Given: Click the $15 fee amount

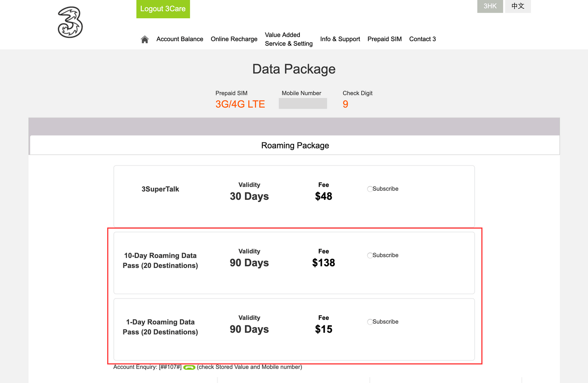Looking at the screenshot, I should click(323, 329).
